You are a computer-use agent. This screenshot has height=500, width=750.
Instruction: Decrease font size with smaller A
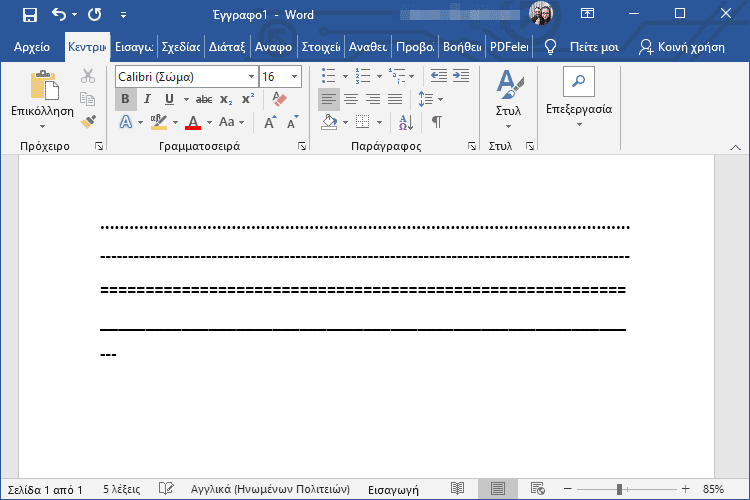click(x=292, y=122)
